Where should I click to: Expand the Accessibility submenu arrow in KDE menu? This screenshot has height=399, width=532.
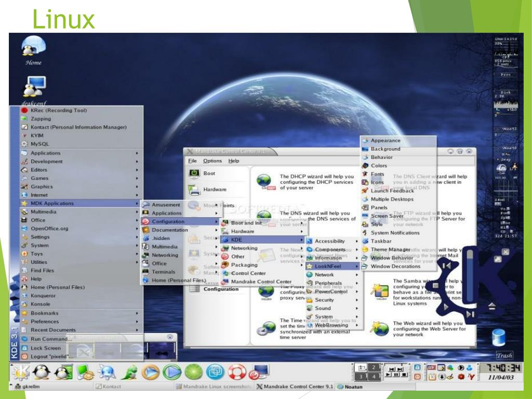(x=356, y=241)
